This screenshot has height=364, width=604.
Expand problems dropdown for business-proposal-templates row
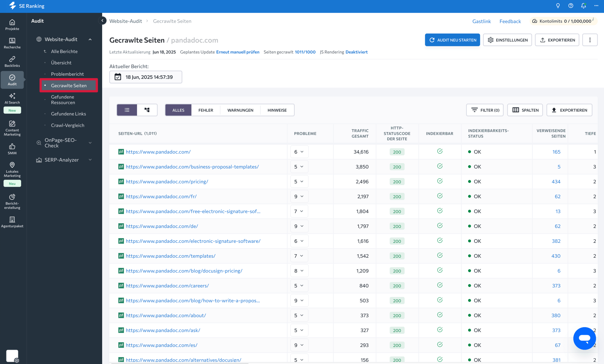[299, 167]
